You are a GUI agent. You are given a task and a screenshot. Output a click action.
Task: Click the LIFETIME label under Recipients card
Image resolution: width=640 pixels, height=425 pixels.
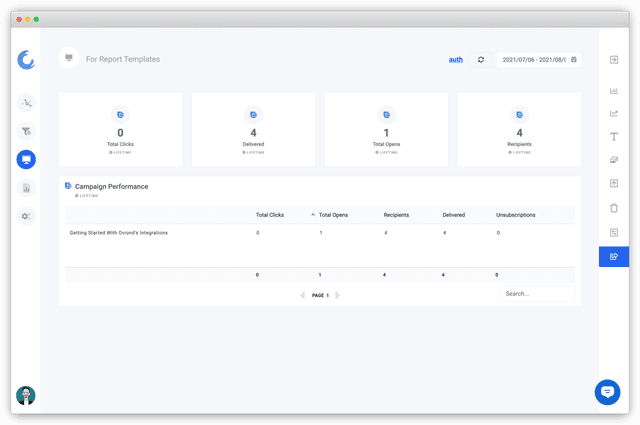point(520,152)
